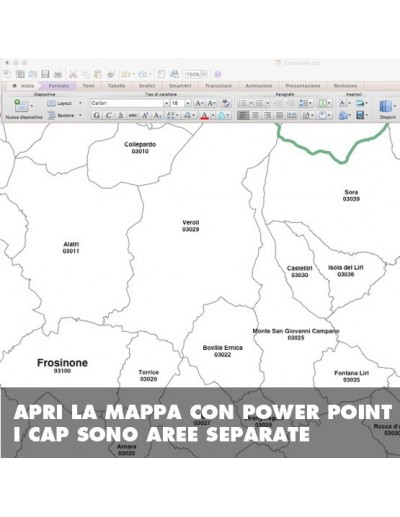The width and height of the screenshot is (400, 517).
Task: Click the Disponi arrange icon
Action: [x=386, y=106]
